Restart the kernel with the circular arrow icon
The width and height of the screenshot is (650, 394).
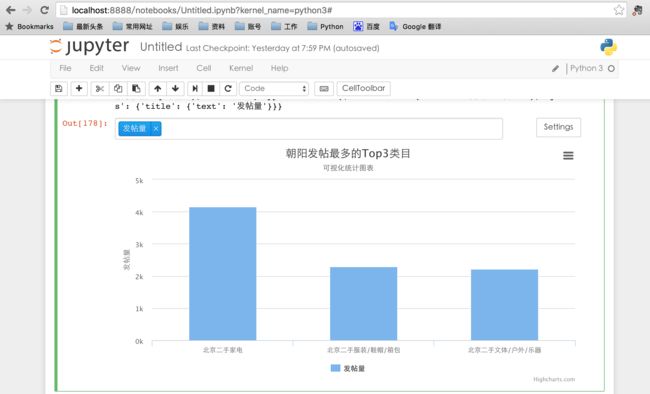pyautogui.click(x=228, y=88)
